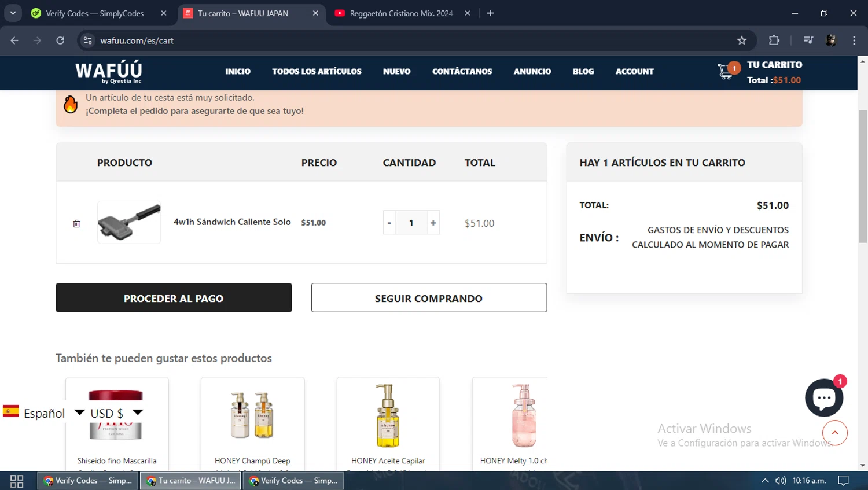Open ACCOUNT in navigation
This screenshot has width=868, height=490.
[x=634, y=72]
